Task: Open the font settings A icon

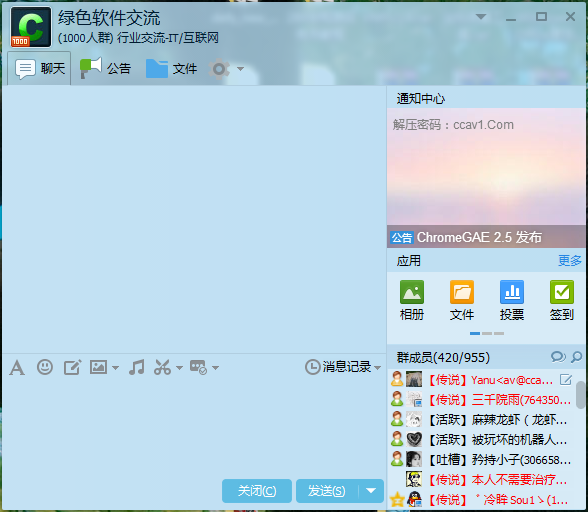Action: [17, 367]
